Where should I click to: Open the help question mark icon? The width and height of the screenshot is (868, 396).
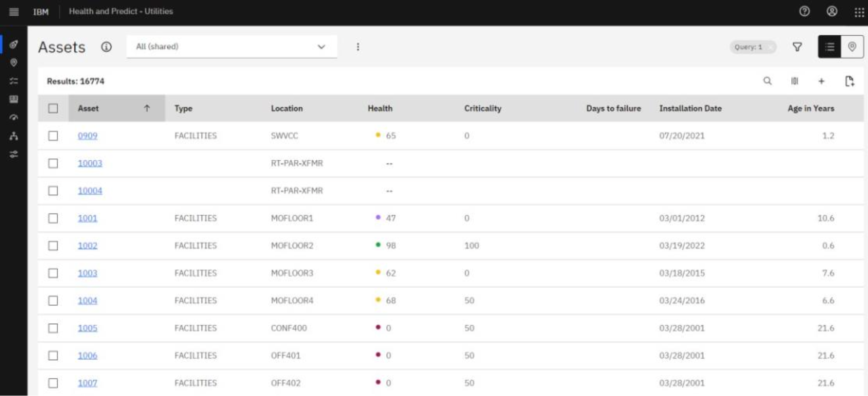[804, 11]
